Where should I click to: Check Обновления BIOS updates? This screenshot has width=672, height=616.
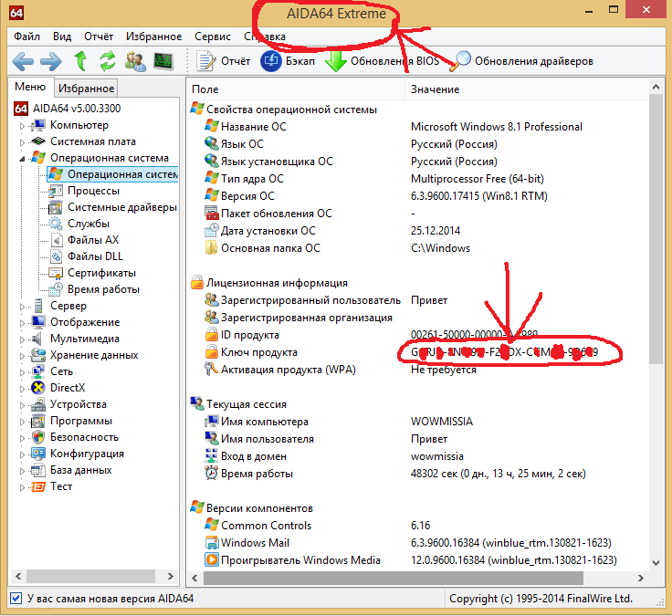click(x=383, y=61)
